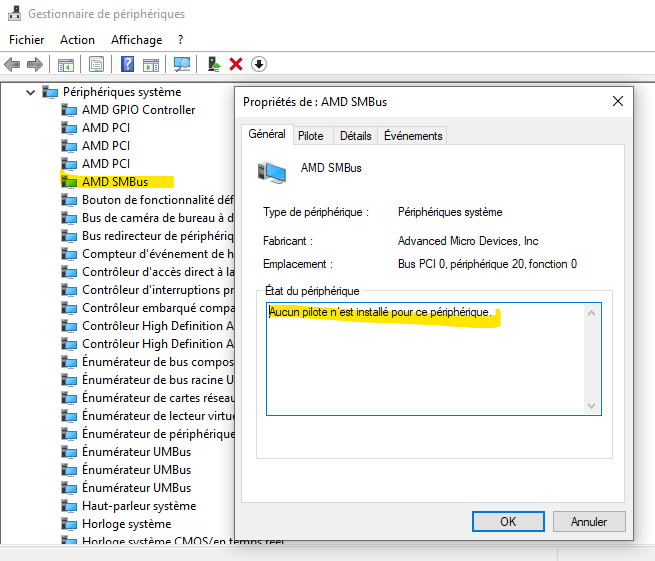Close the AMD SMBus properties dialog
This screenshot has width=655, height=561.
(618, 101)
